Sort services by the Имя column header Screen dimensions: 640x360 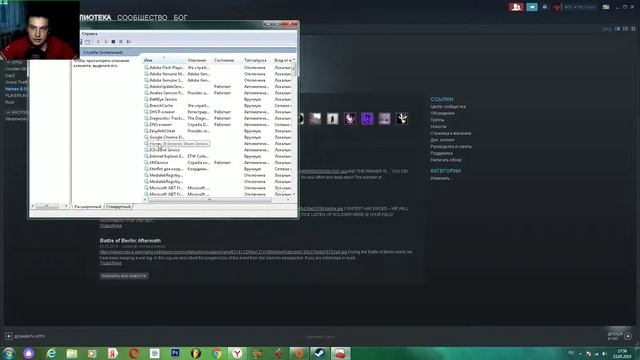[x=164, y=60]
